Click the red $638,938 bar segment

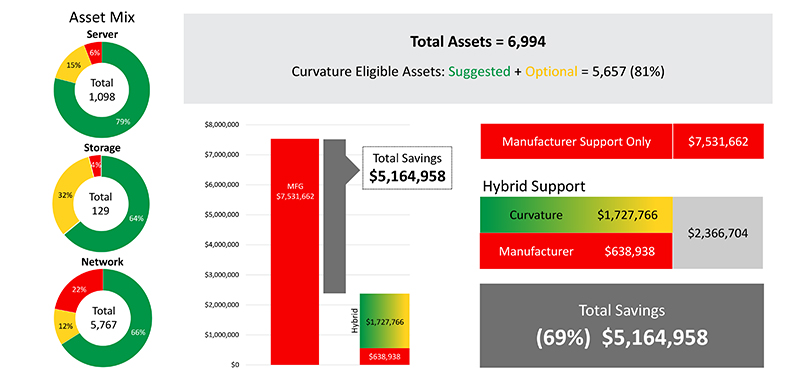point(385,356)
